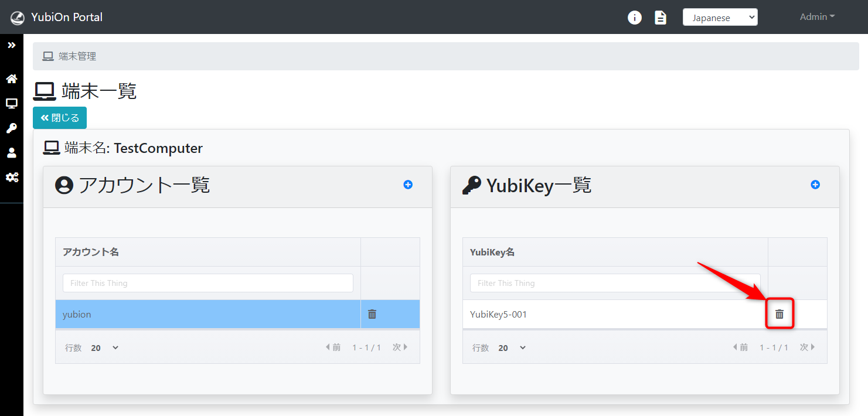Delete yubion account using trash icon
Screen dimensions: 868x416
pyautogui.click(x=372, y=314)
